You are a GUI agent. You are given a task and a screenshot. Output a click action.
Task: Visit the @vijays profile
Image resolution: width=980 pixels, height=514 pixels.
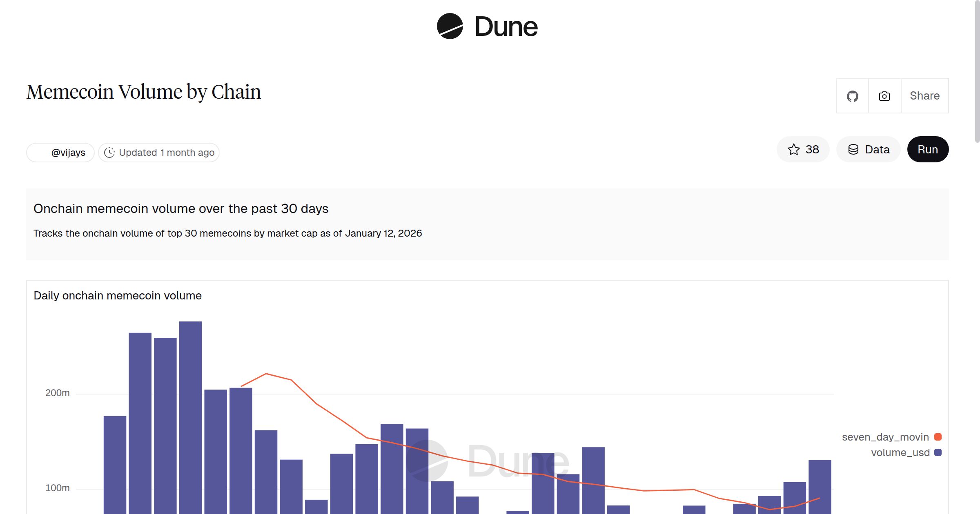[x=60, y=152]
